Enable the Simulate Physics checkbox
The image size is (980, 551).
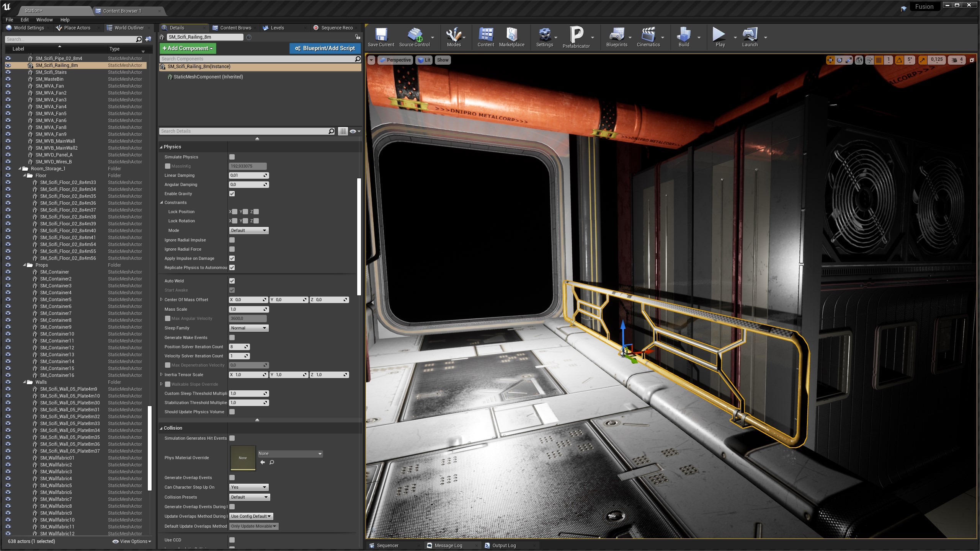232,157
